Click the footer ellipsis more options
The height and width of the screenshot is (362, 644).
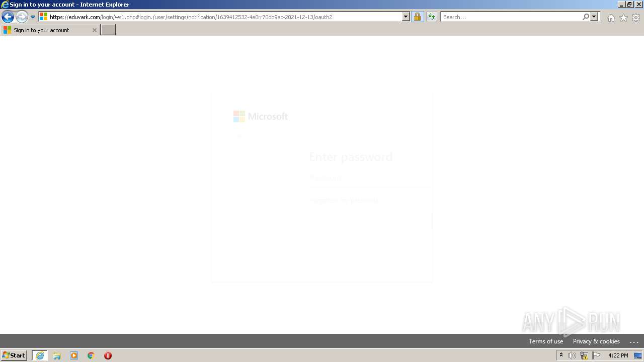(x=634, y=341)
